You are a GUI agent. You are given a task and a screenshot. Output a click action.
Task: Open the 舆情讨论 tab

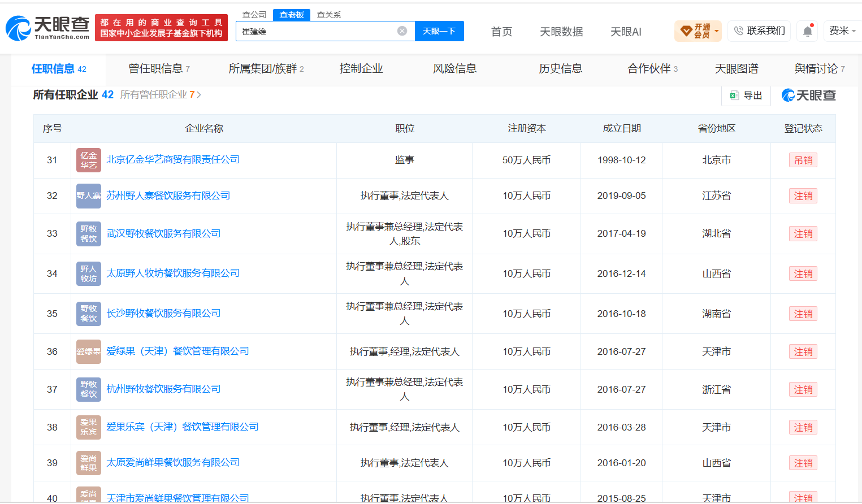(x=820, y=69)
